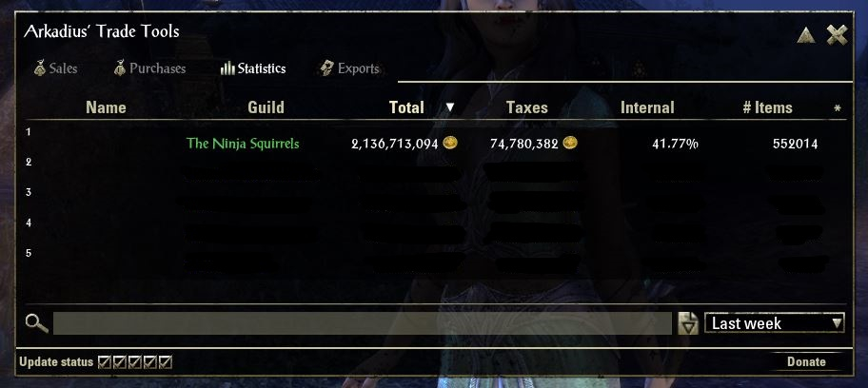
Task: Click the gold coin beside 74,780,382 taxes
Action: 570,144
